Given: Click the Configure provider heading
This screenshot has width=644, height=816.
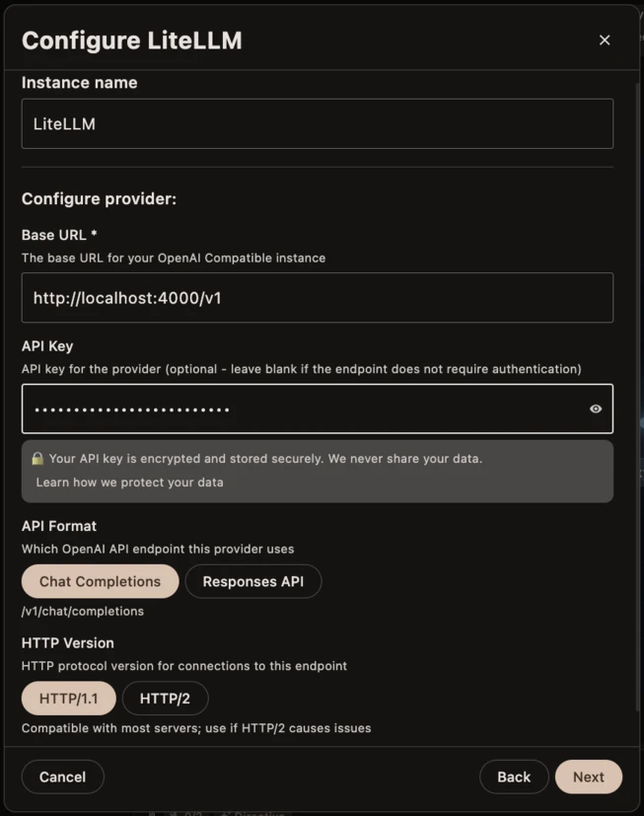Looking at the screenshot, I should 99,198.
